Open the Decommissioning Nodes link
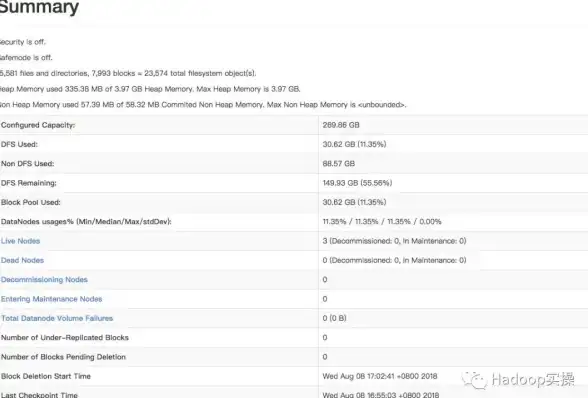Viewport: 588px width, 398px height. tap(44, 280)
